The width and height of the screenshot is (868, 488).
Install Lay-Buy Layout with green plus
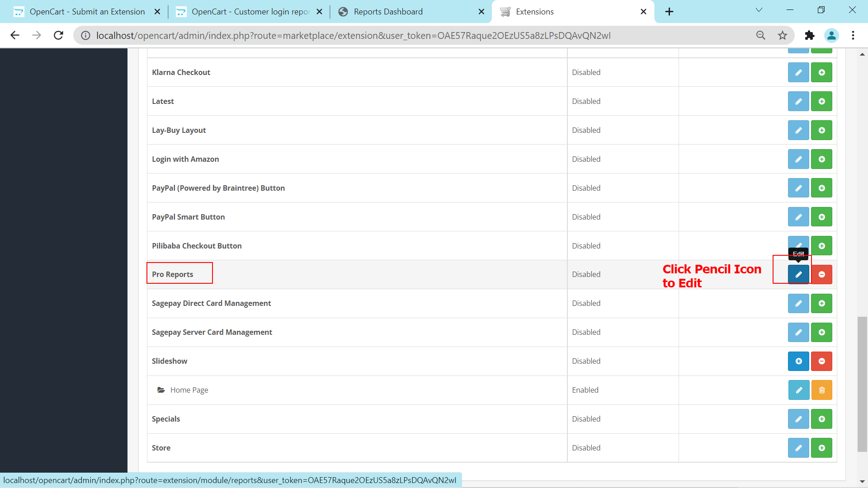point(821,130)
